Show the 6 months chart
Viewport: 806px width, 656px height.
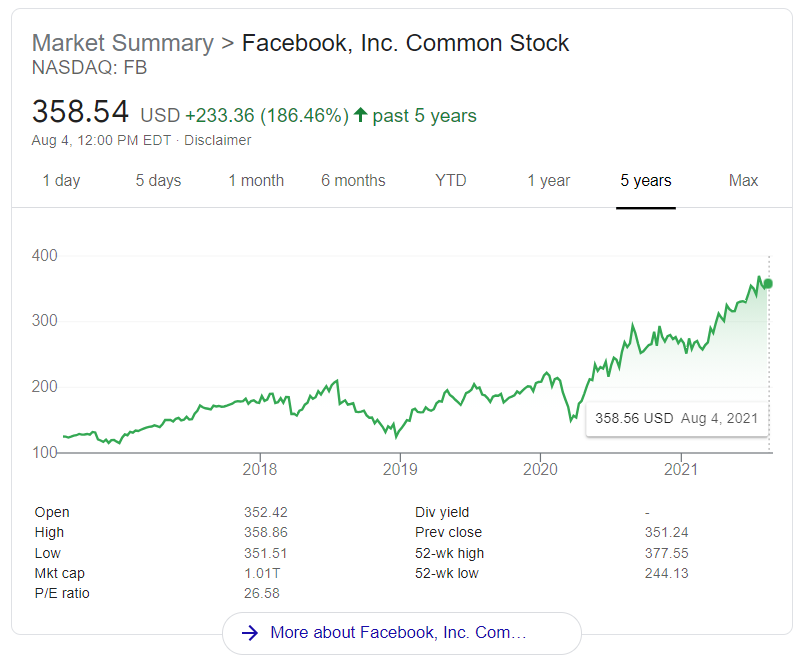click(x=353, y=180)
